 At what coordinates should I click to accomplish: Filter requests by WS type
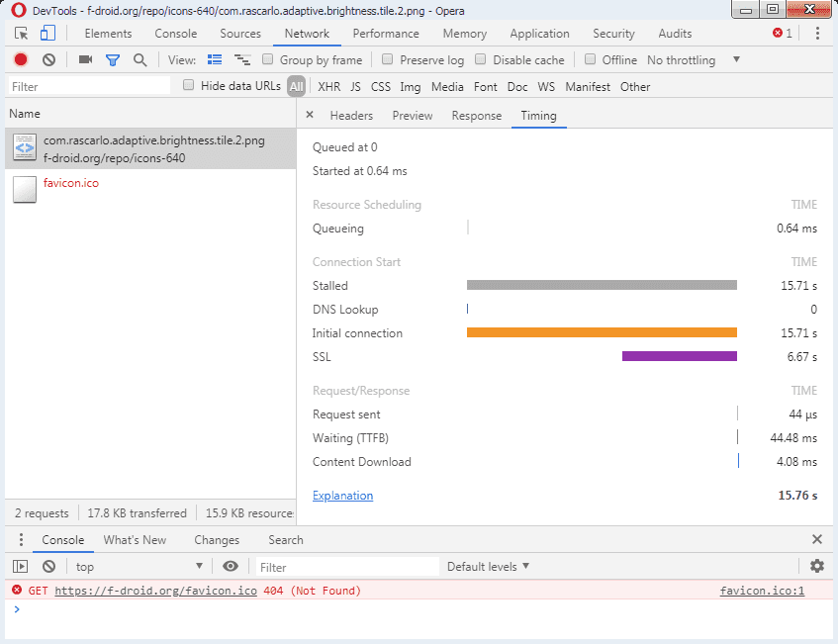546,87
